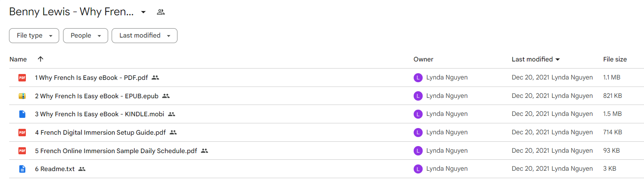The height and width of the screenshot is (195, 644).
Task: Click the File size column header
Action: pyautogui.click(x=615, y=59)
